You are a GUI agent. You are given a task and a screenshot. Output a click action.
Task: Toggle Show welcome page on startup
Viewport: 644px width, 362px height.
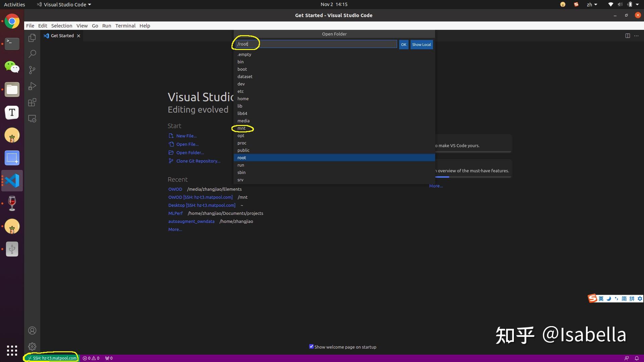pyautogui.click(x=311, y=347)
